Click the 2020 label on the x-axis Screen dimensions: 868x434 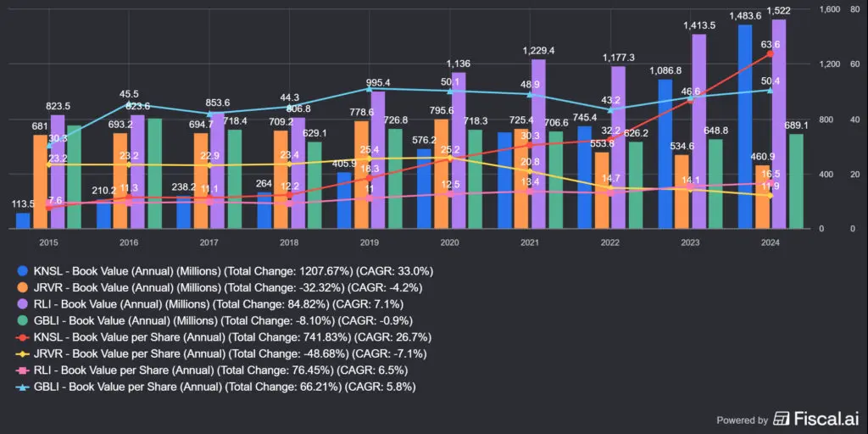pos(449,242)
